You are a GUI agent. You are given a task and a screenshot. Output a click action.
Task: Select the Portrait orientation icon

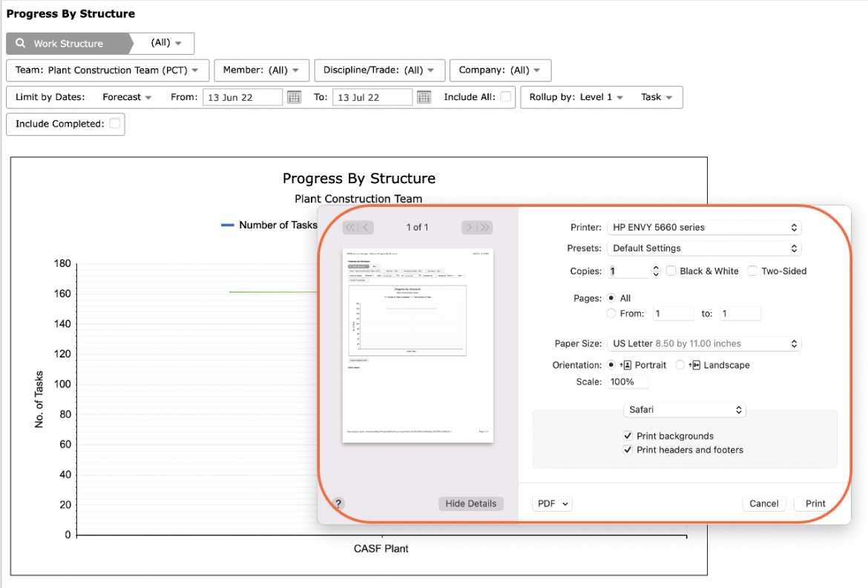(625, 365)
